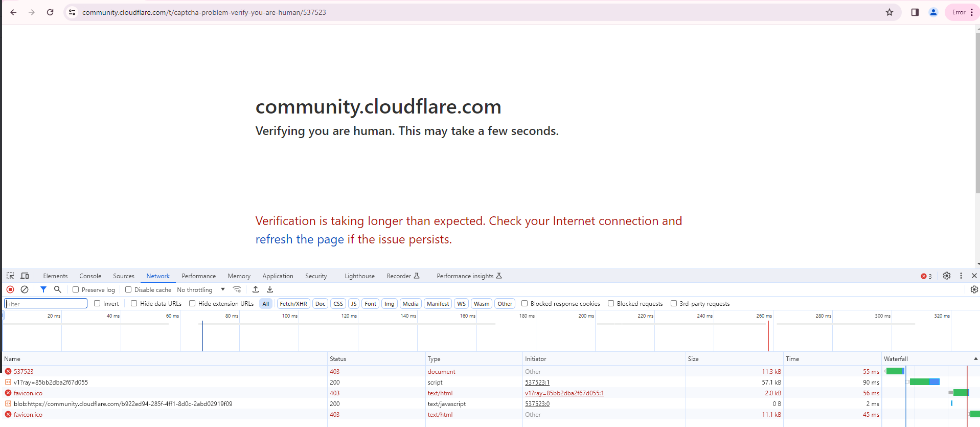The image size is (980, 427).
Task: Open the DevTools more options menu
Action: tap(961, 276)
